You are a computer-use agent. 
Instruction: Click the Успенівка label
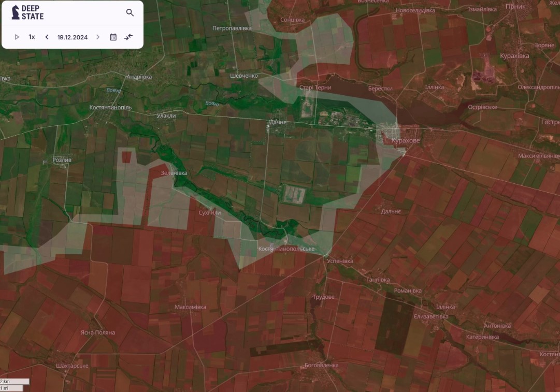(340, 261)
